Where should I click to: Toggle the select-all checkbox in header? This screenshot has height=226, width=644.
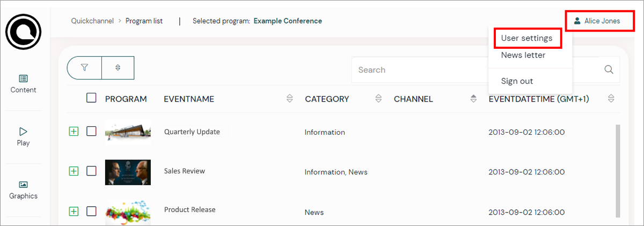point(91,98)
